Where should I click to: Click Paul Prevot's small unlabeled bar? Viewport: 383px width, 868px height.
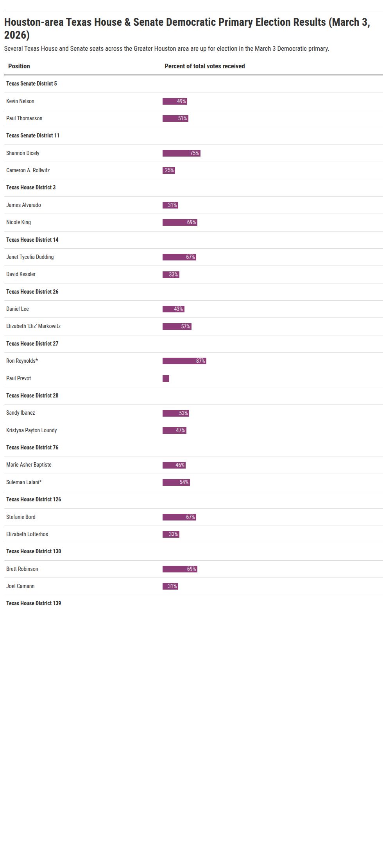click(x=166, y=378)
